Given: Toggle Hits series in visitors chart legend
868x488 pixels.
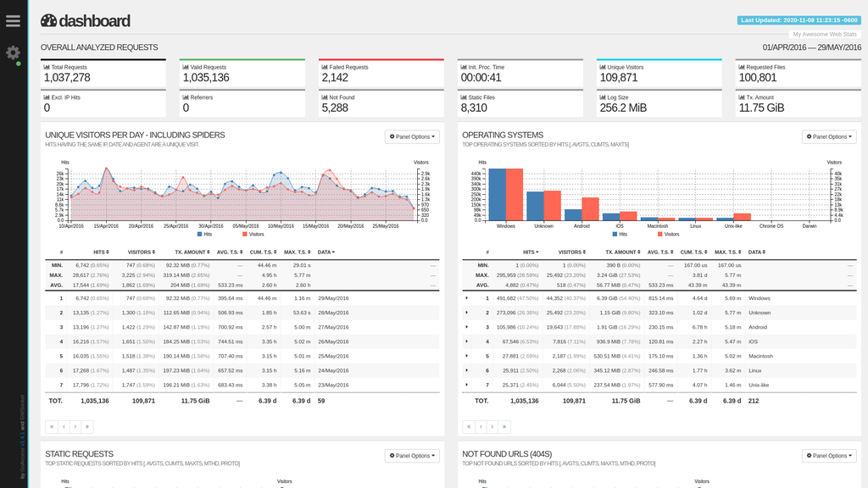Looking at the screenshot, I should click(x=208, y=234).
